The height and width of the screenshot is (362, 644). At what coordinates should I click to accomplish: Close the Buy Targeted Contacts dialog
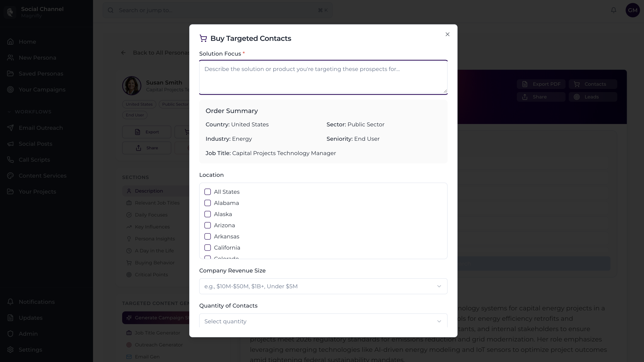point(447,34)
